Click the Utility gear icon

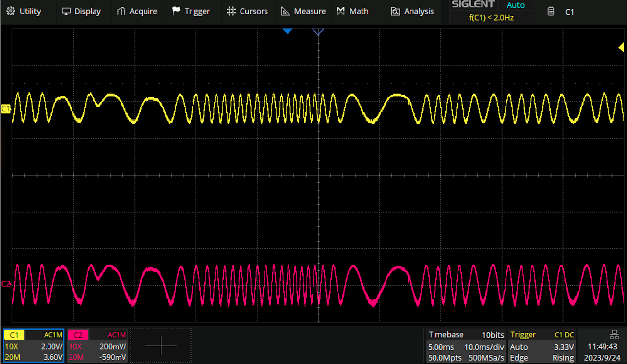10,11
